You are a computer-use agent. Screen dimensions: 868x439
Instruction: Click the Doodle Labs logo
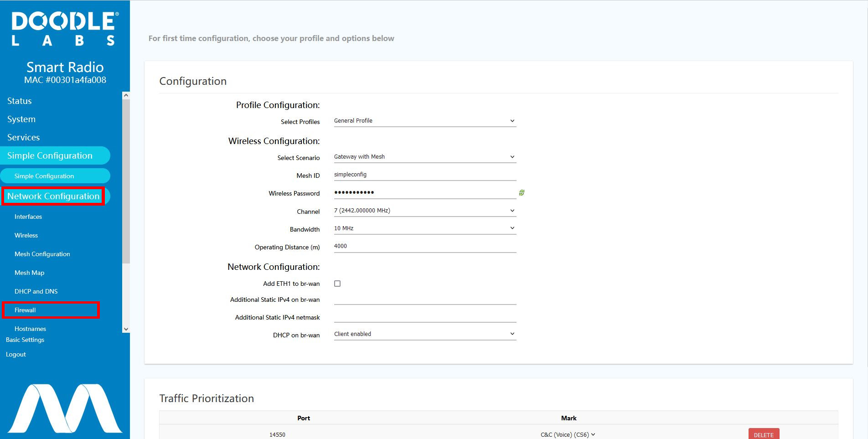click(x=65, y=29)
